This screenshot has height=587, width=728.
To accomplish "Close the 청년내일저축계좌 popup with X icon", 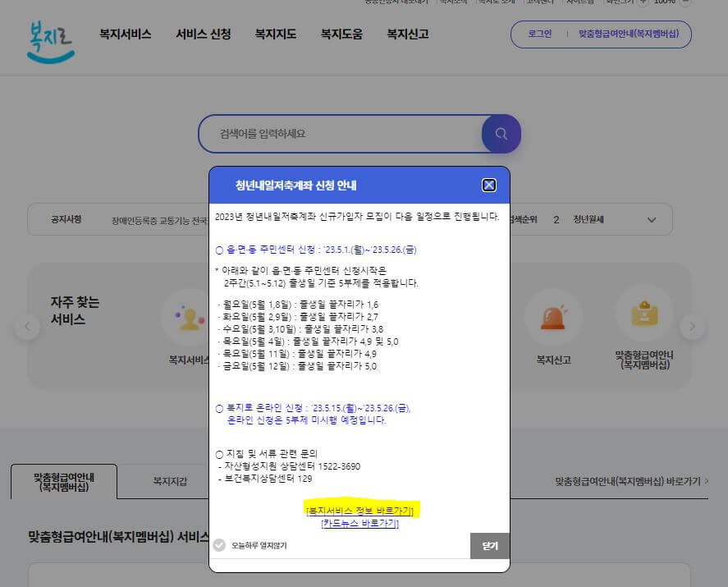I will click(x=489, y=186).
